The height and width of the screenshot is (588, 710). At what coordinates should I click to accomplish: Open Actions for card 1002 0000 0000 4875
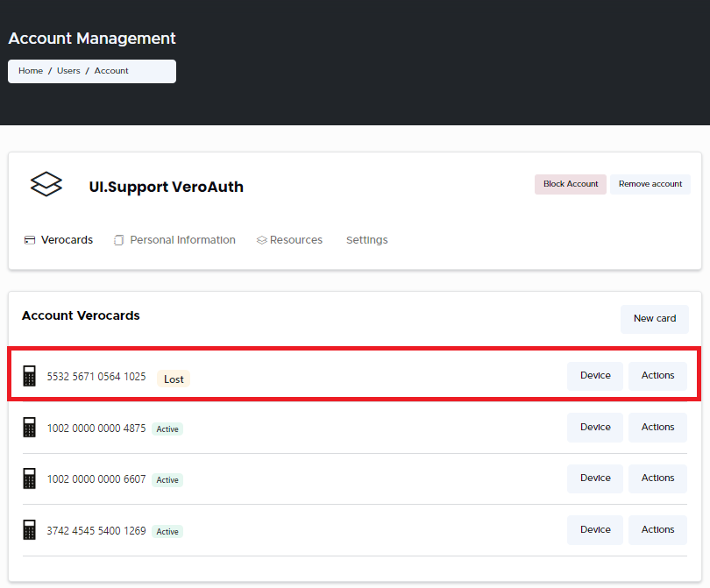click(657, 427)
